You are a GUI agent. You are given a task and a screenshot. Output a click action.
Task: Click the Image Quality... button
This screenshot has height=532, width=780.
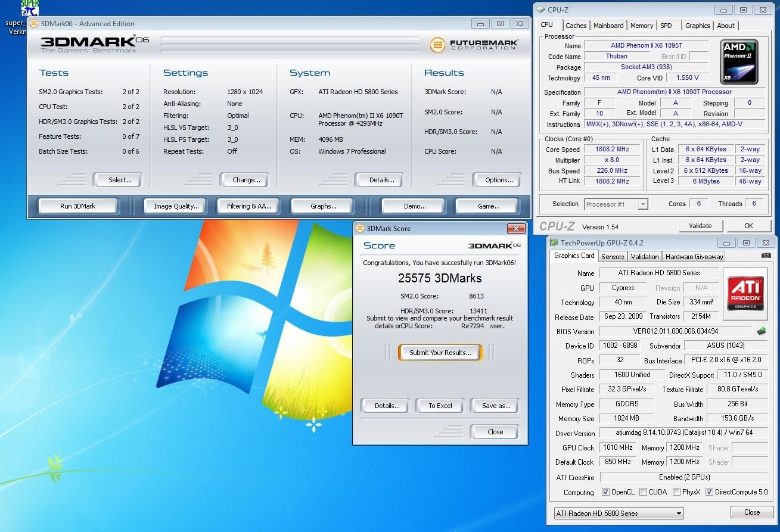click(176, 206)
